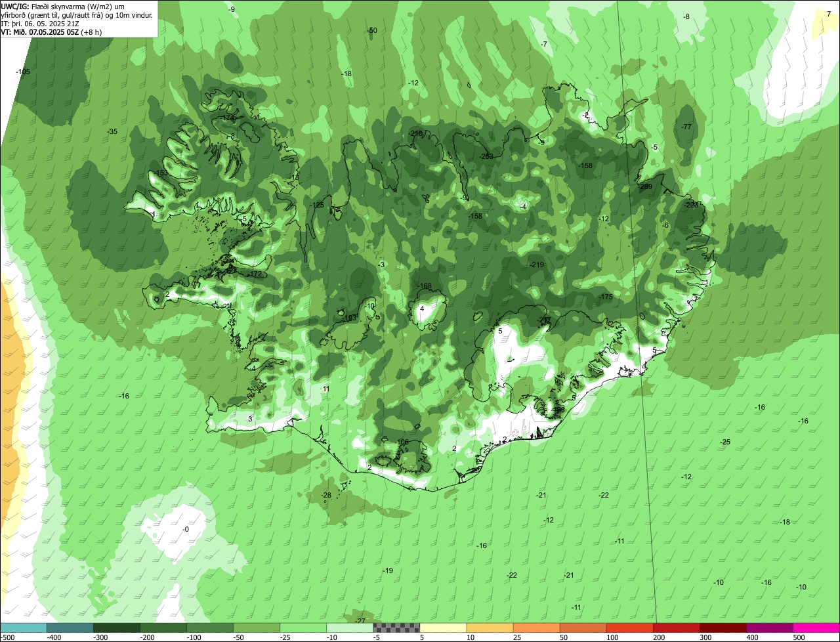Select the 'IT: þri. 06. 05. 2025 21Z' line
840x642 pixels.
click(x=41, y=23)
